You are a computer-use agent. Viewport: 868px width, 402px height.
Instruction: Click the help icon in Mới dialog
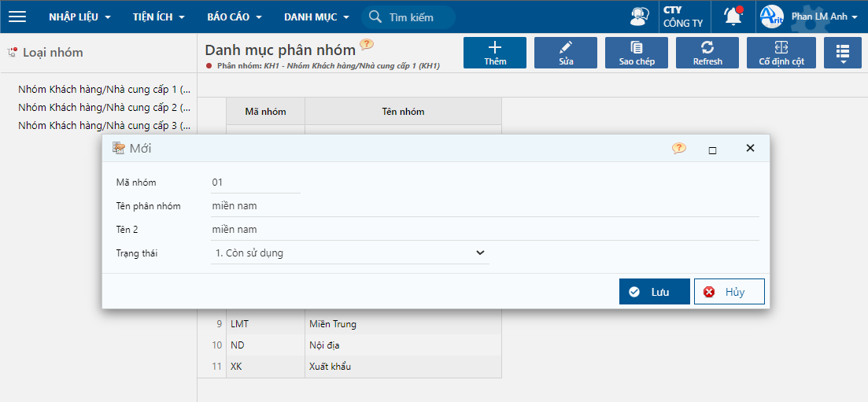[678, 149]
